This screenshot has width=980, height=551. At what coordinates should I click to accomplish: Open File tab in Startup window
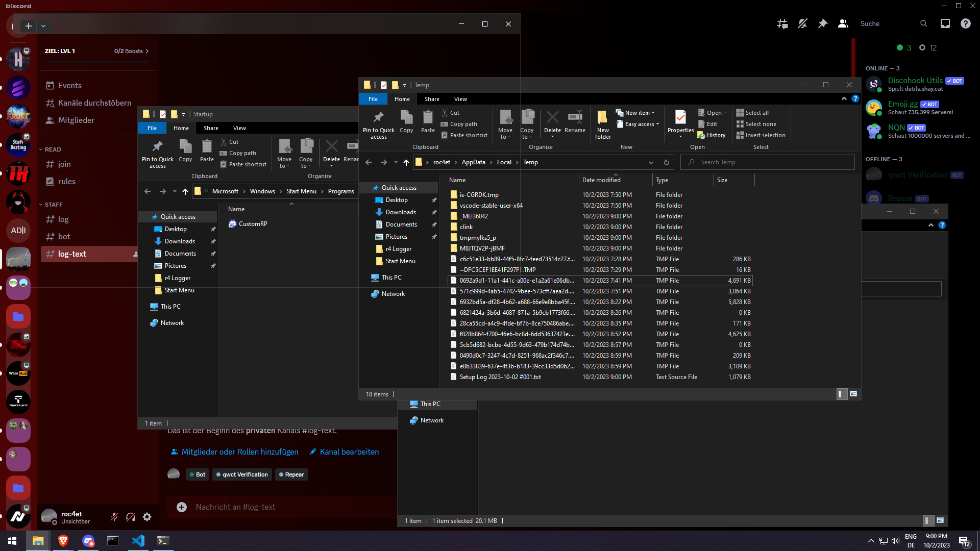point(152,128)
